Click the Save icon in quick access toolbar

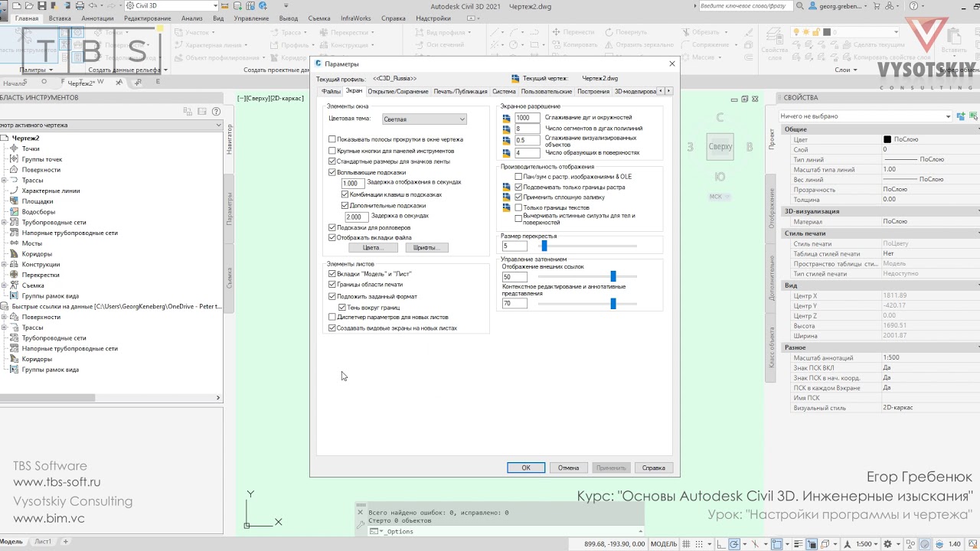[42, 5]
